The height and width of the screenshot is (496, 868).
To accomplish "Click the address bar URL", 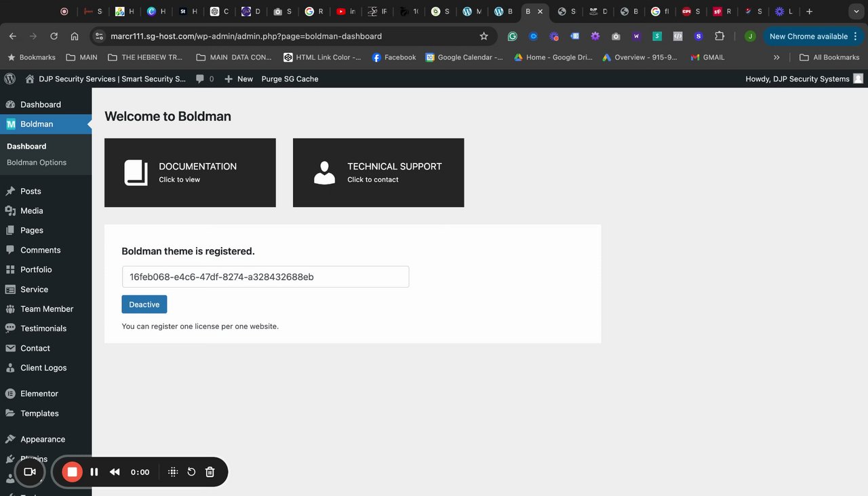I will [246, 36].
